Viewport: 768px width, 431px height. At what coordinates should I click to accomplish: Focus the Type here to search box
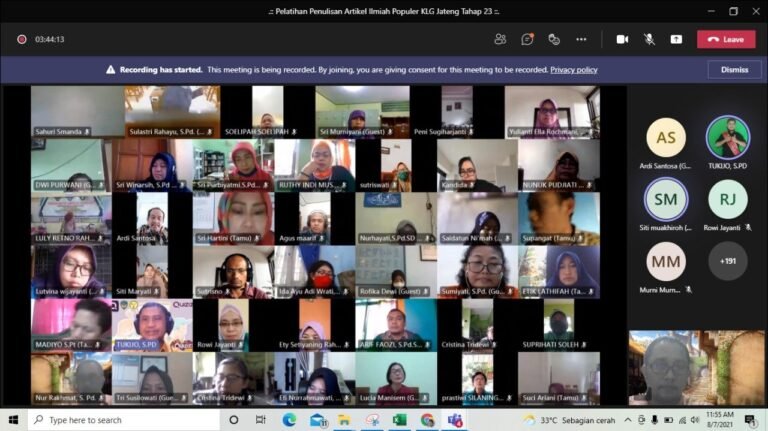point(123,420)
